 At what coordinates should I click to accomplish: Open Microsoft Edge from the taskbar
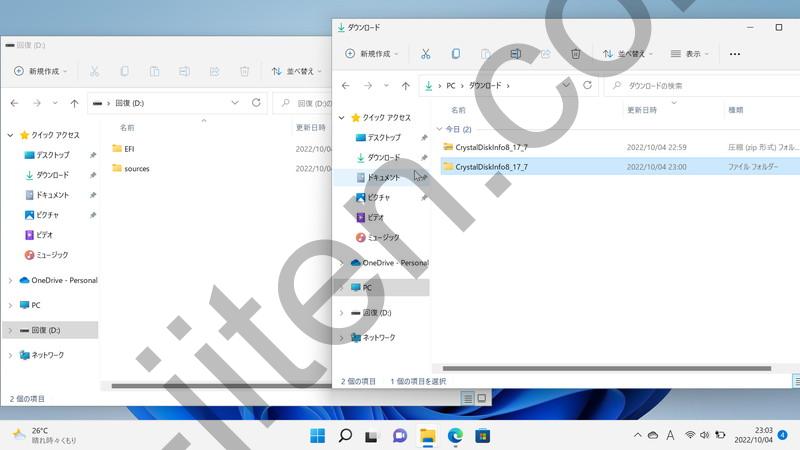coord(455,435)
